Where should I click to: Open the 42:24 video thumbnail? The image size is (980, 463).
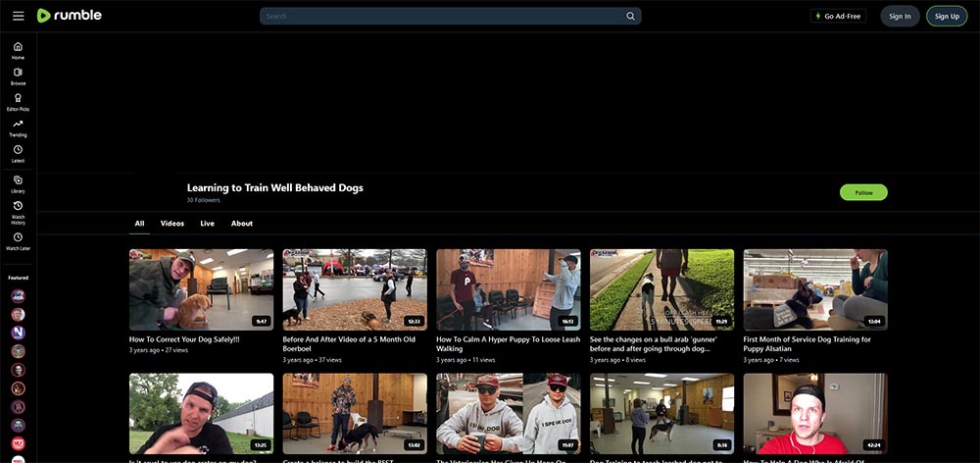(815, 414)
